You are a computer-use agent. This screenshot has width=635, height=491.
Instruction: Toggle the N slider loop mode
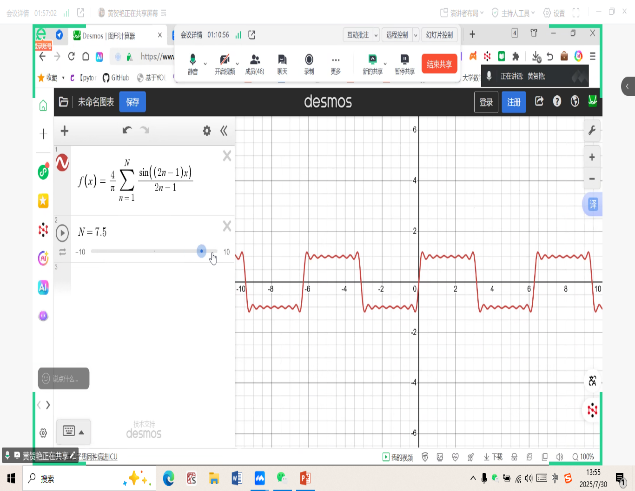coord(62,253)
